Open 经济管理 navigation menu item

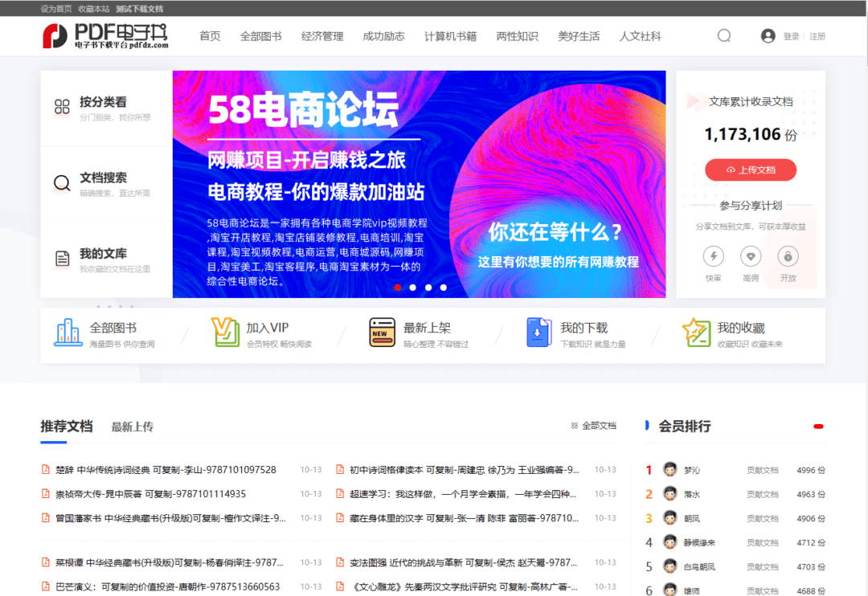(322, 36)
